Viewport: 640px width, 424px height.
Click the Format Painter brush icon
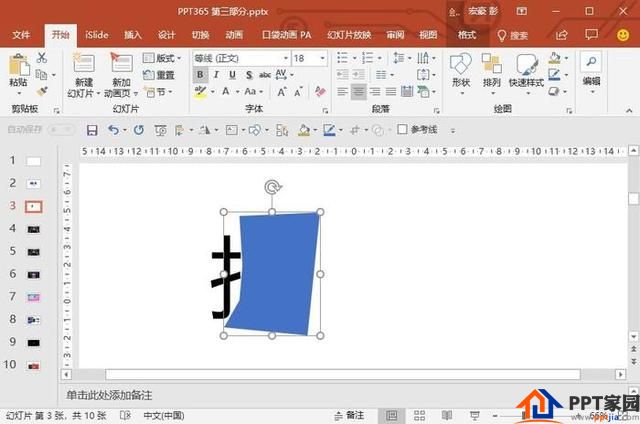tap(41, 91)
